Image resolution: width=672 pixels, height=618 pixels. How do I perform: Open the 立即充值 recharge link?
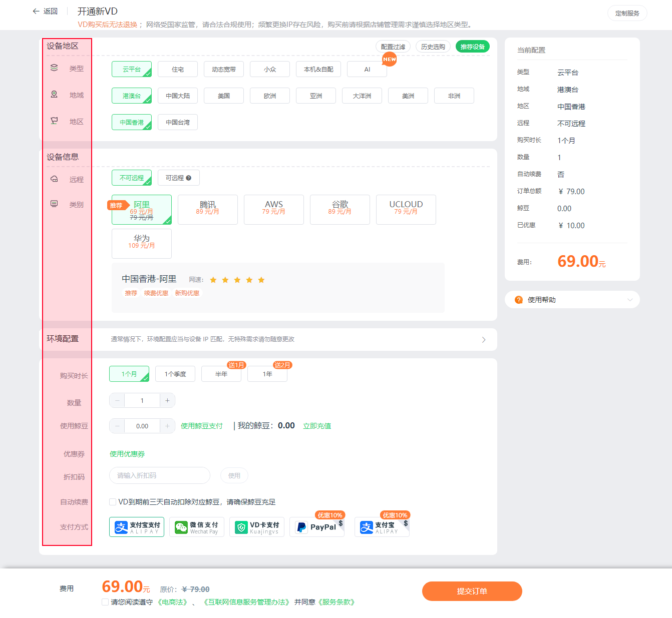[317, 426]
